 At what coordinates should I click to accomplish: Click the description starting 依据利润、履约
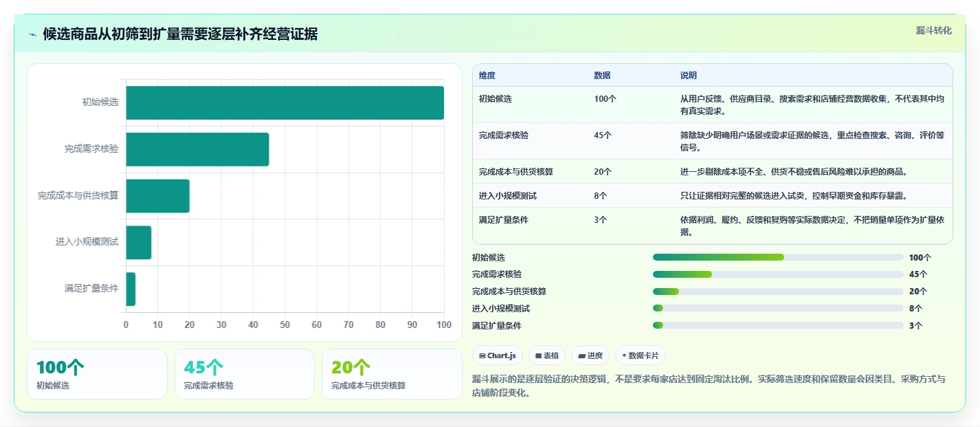point(812,226)
